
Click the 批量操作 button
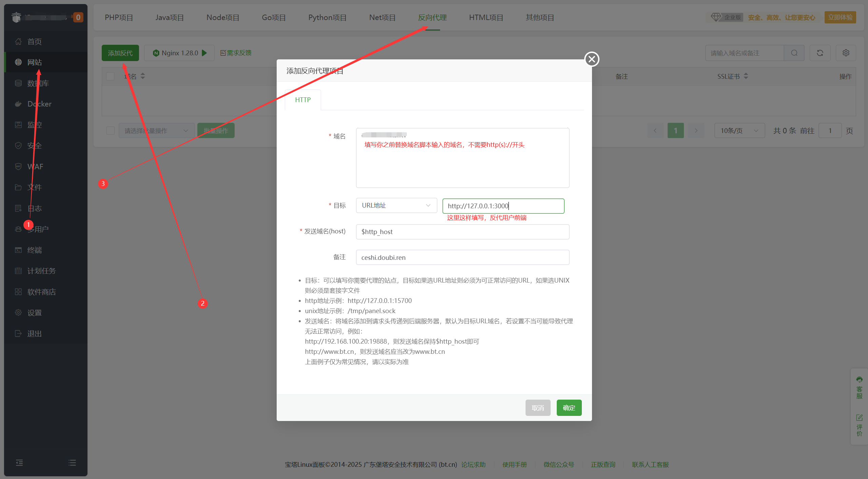[216, 131]
